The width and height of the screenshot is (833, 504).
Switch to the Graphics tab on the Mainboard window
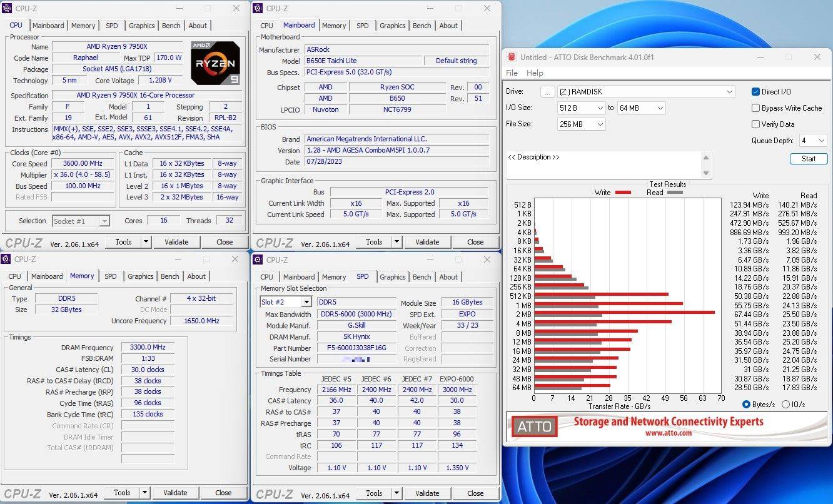(392, 26)
